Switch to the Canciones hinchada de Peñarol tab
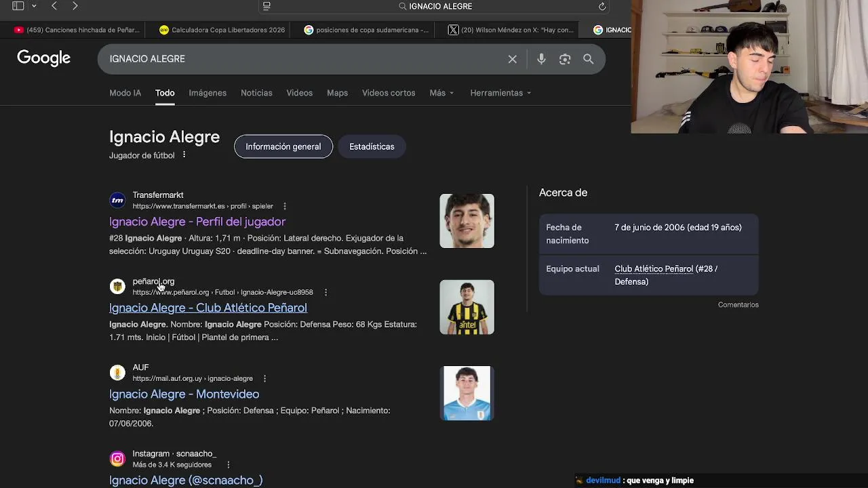 point(77,30)
